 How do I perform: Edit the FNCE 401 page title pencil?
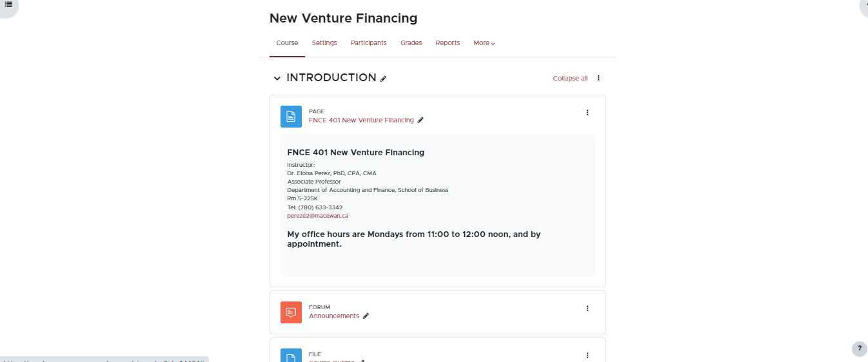point(420,120)
